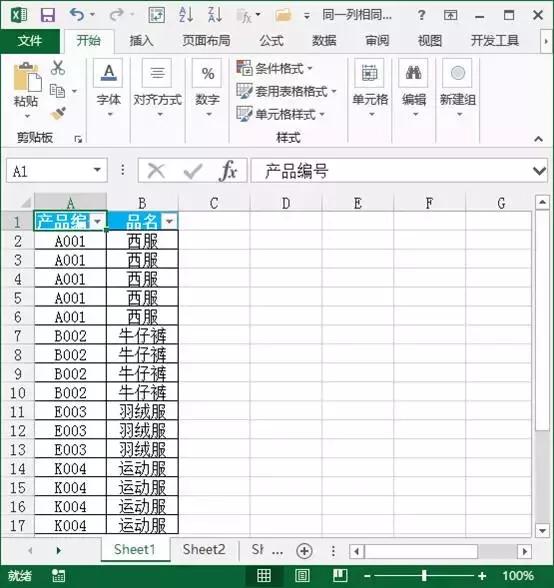The image size is (554, 588).
Task: Click the Format Painter brush icon
Action: point(58,114)
